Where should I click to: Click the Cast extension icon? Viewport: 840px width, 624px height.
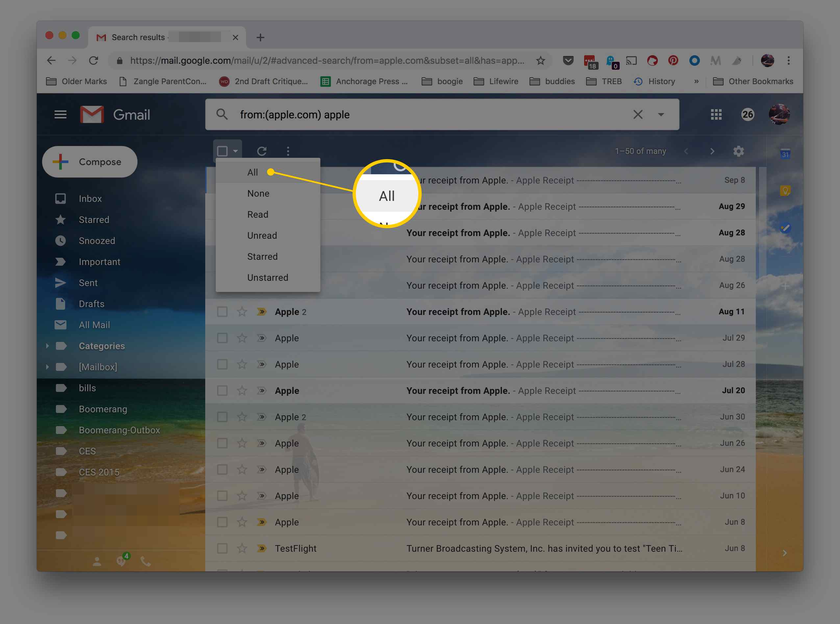click(x=631, y=60)
